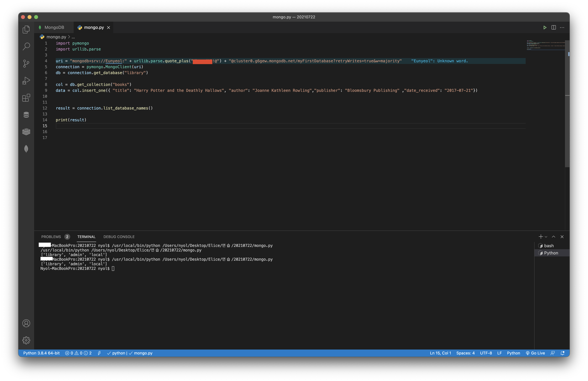Toggle Go Live server in status bar
The height and width of the screenshot is (381, 588).
coord(535,353)
